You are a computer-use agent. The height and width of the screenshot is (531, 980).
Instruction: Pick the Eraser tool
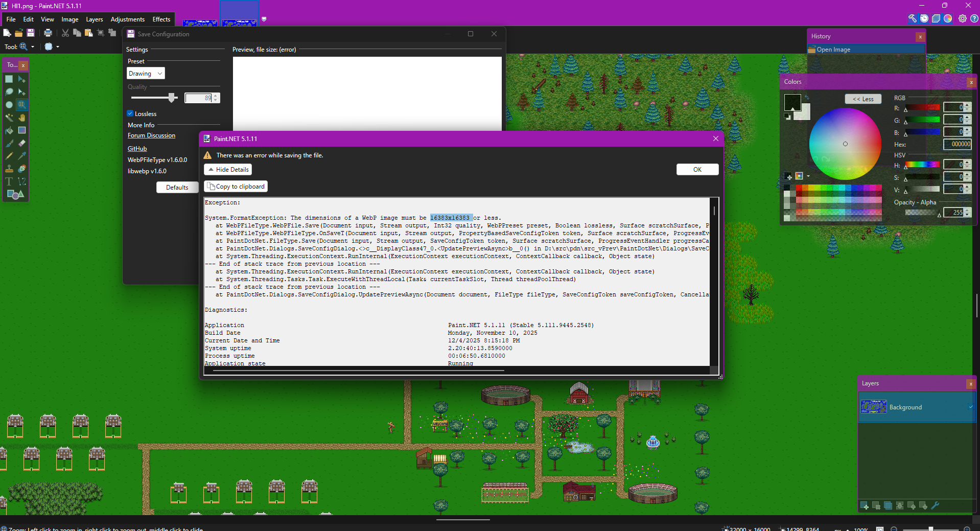coord(22,143)
